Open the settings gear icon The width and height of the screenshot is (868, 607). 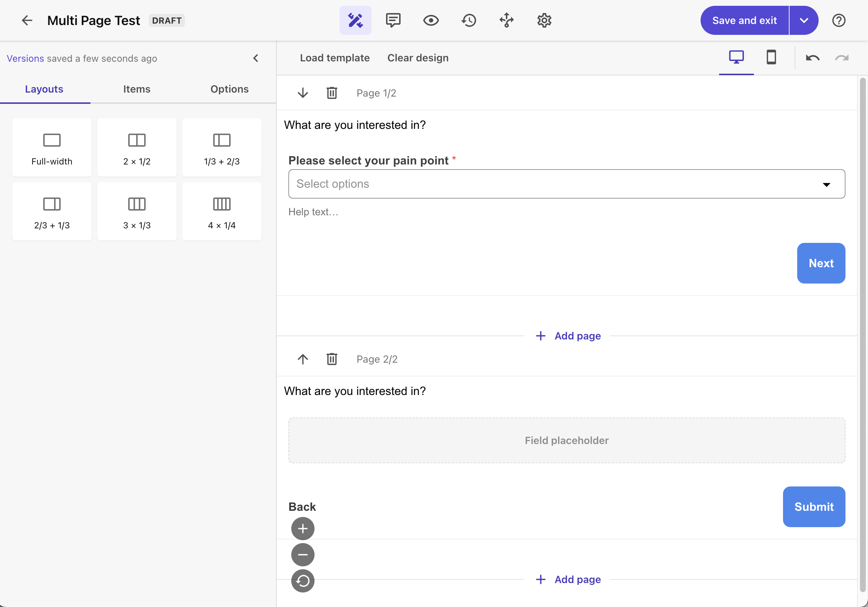click(x=544, y=20)
